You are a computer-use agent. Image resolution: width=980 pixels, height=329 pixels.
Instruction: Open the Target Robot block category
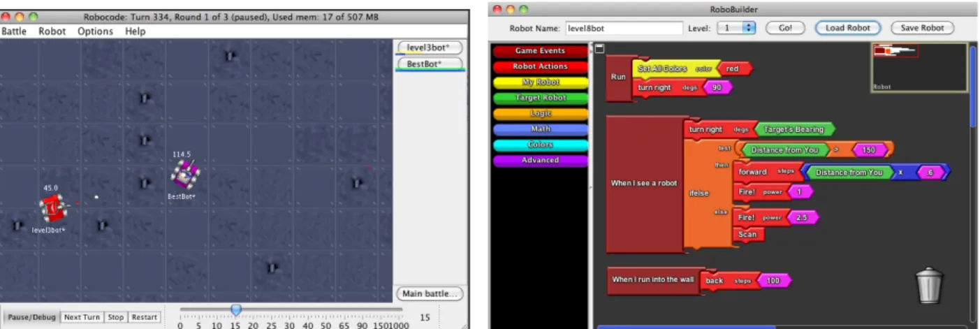click(x=540, y=98)
